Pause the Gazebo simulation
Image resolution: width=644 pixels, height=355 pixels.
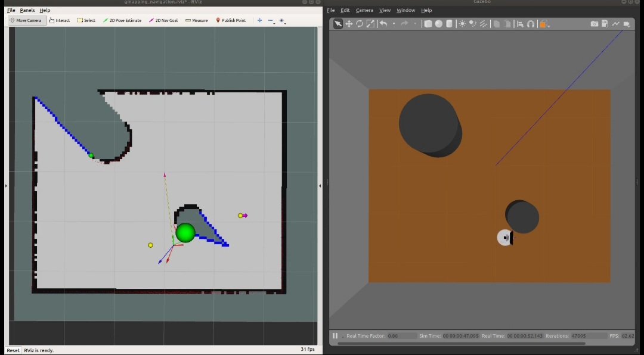click(x=335, y=336)
